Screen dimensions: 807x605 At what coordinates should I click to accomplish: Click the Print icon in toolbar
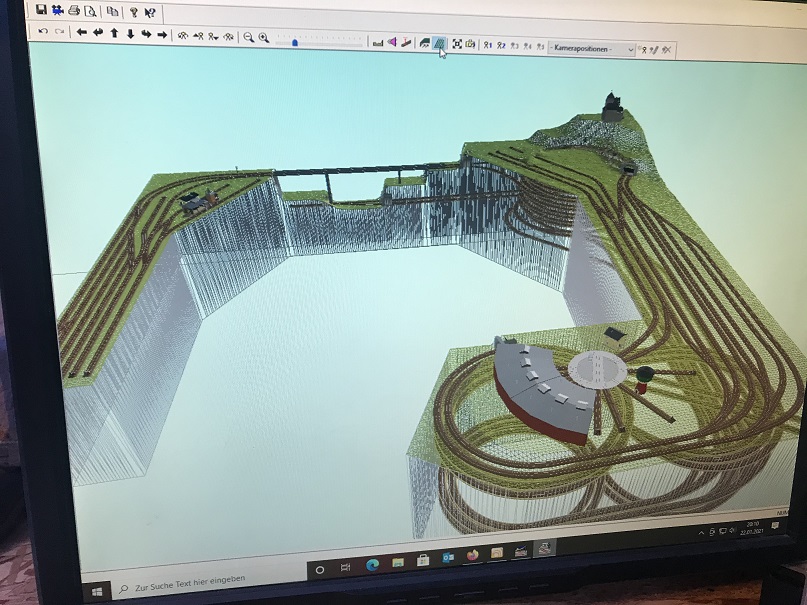point(74,10)
